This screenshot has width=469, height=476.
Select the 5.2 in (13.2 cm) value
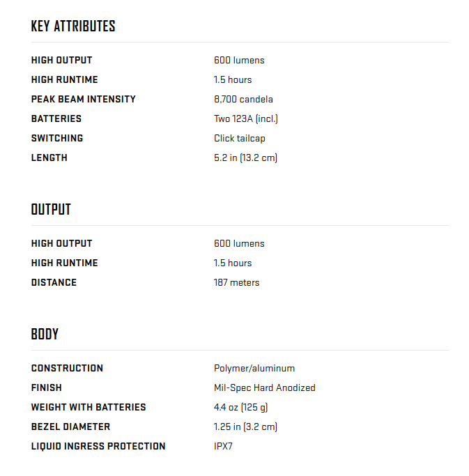point(245,158)
